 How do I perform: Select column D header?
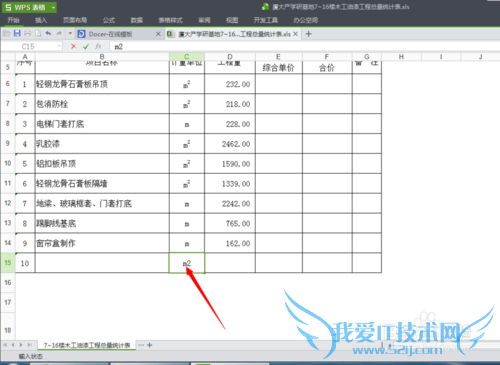[230, 57]
